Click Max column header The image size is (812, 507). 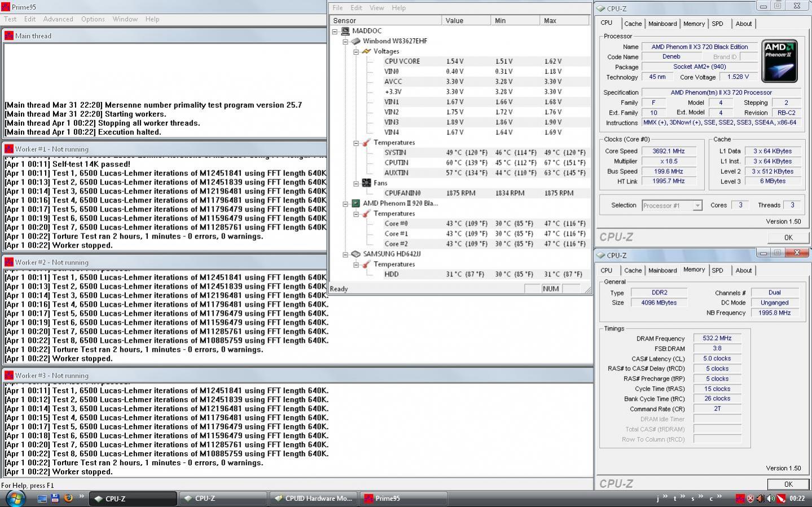[x=565, y=20]
